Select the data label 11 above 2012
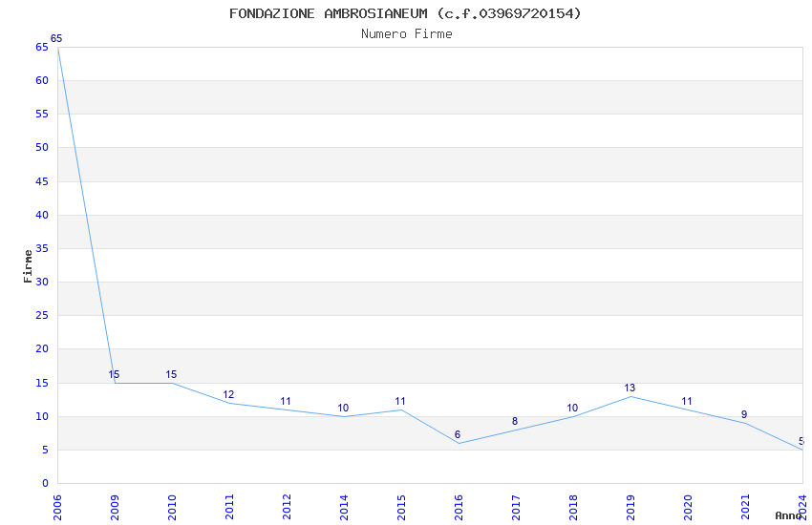The height and width of the screenshot is (525, 812). pyautogui.click(x=286, y=401)
